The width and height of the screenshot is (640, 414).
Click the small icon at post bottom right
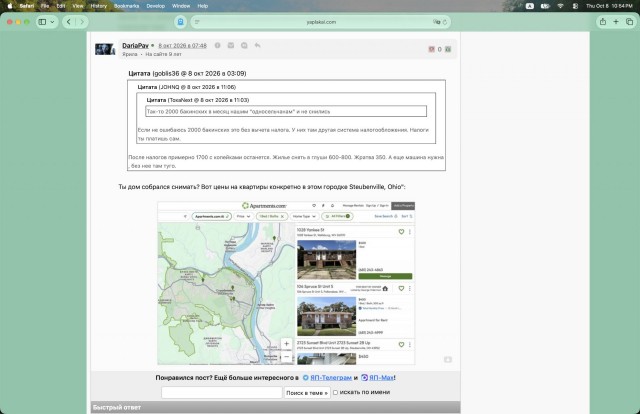(x=448, y=359)
